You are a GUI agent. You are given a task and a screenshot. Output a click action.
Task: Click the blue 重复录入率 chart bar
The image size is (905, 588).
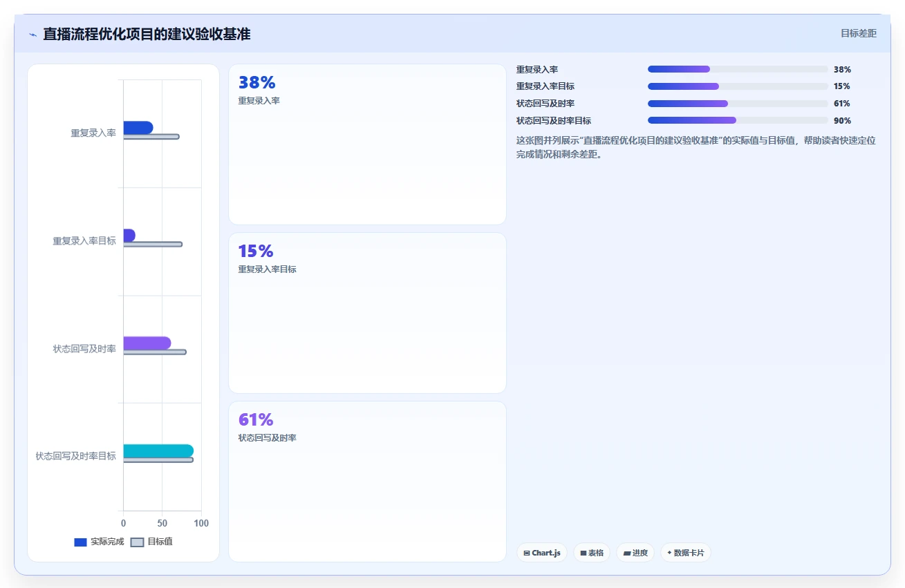click(138, 128)
